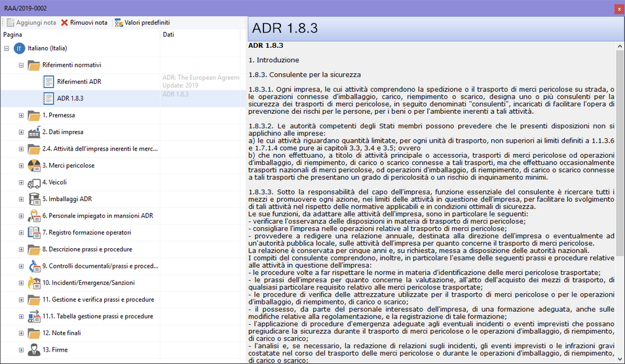
Task: Click the Gestione e verifica prassi folder icon
Action: point(34,300)
